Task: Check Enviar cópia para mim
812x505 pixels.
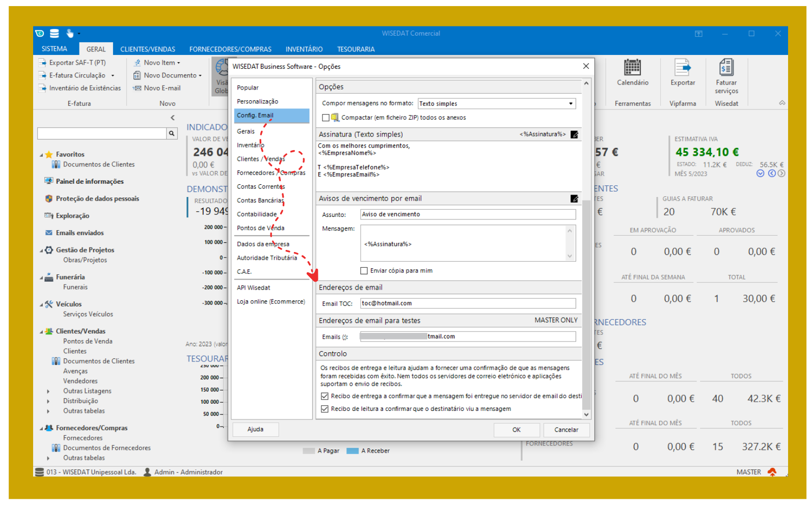Action: coord(364,271)
